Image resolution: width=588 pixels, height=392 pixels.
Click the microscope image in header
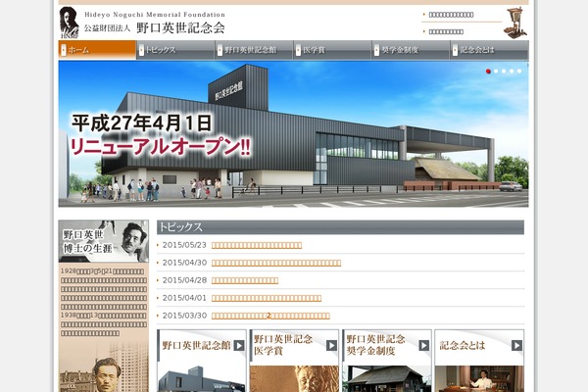point(516,23)
